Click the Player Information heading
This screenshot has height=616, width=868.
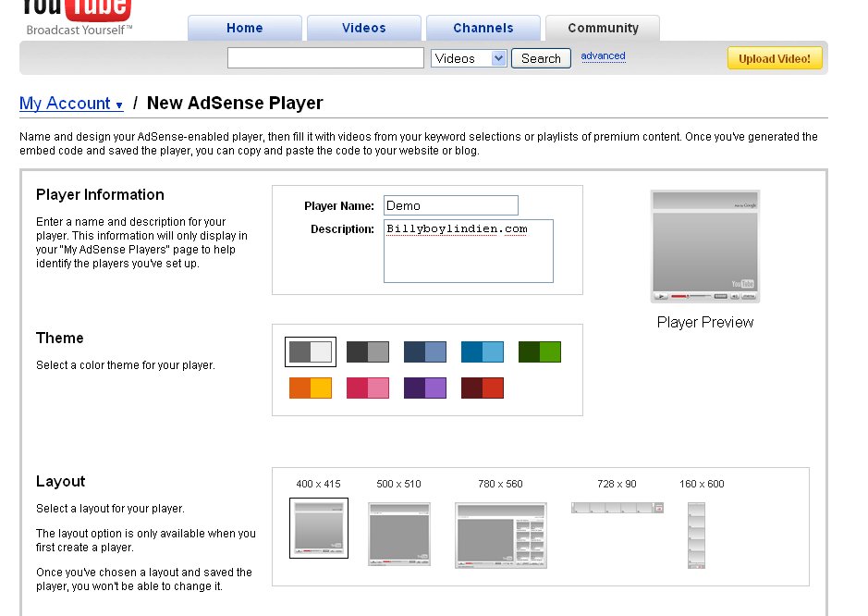(x=100, y=194)
